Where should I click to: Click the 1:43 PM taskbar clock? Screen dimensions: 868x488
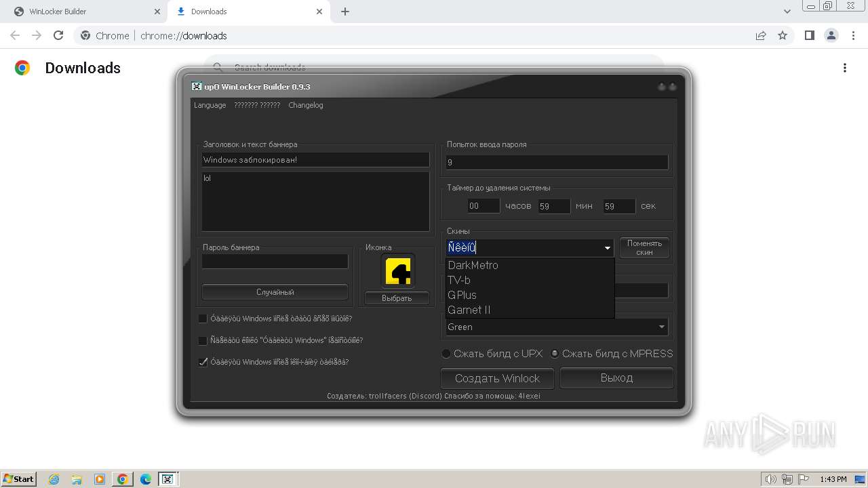833,479
